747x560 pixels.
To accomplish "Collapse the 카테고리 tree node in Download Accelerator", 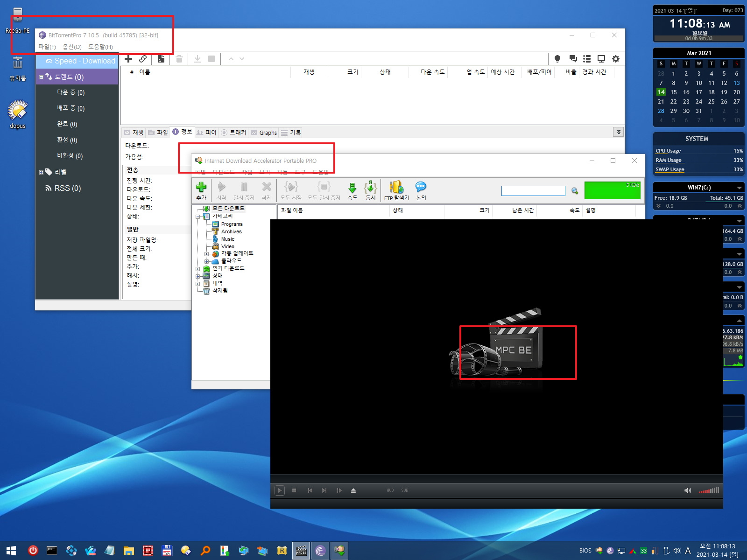I will tap(198, 217).
